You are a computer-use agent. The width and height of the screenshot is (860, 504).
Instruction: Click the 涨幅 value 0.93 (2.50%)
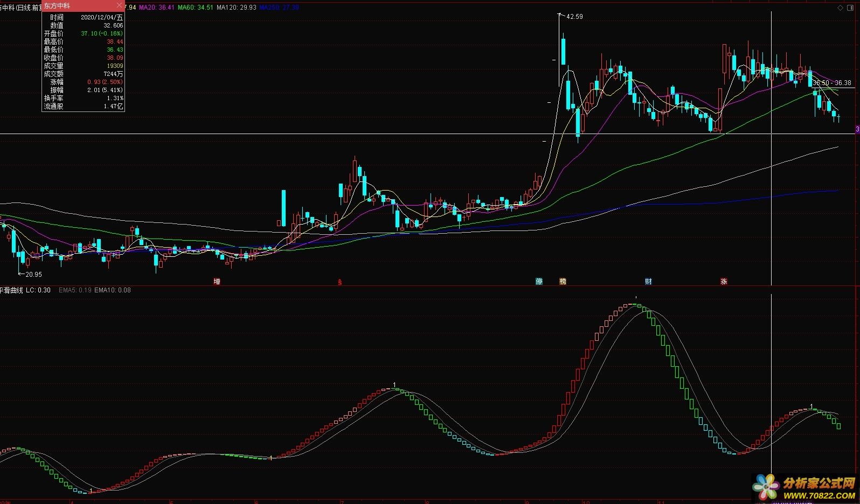click(x=105, y=82)
